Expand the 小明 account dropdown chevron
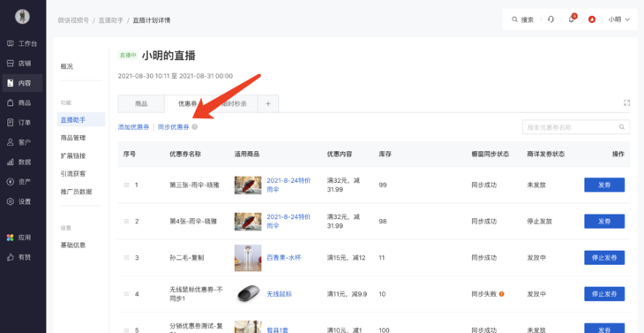Image resolution: width=644 pixels, height=333 pixels. pos(627,19)
